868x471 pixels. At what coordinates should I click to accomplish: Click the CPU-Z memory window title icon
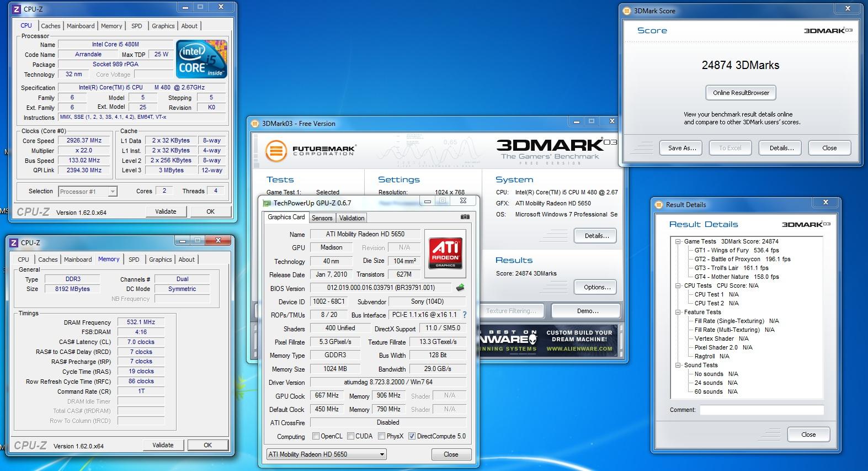[14, 242]
